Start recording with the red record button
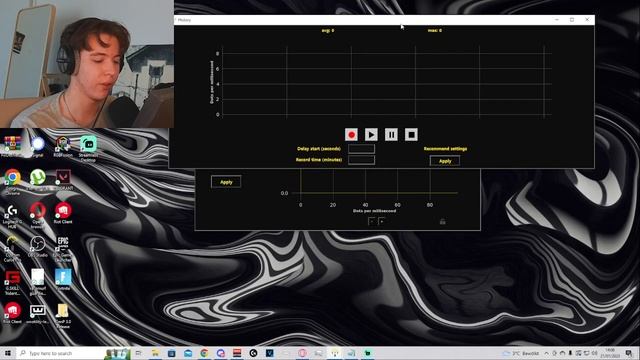Image resolution: width=640 pixels, height=360 pixels. point(351,134)
